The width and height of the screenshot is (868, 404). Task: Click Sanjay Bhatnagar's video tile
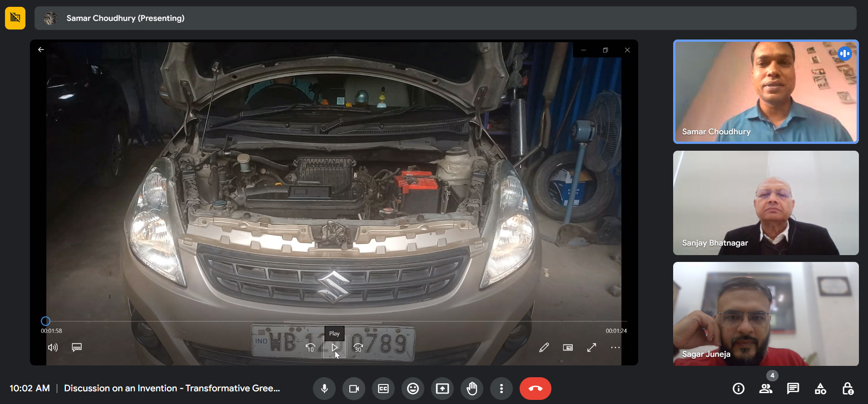point(766,203)
